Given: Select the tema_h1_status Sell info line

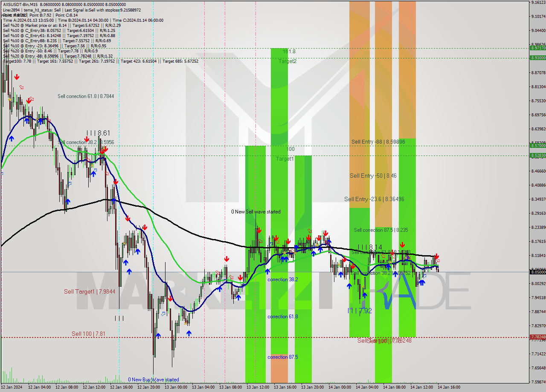Looking at the screenshot, I should pyautogui.click(x=72, y=10).
